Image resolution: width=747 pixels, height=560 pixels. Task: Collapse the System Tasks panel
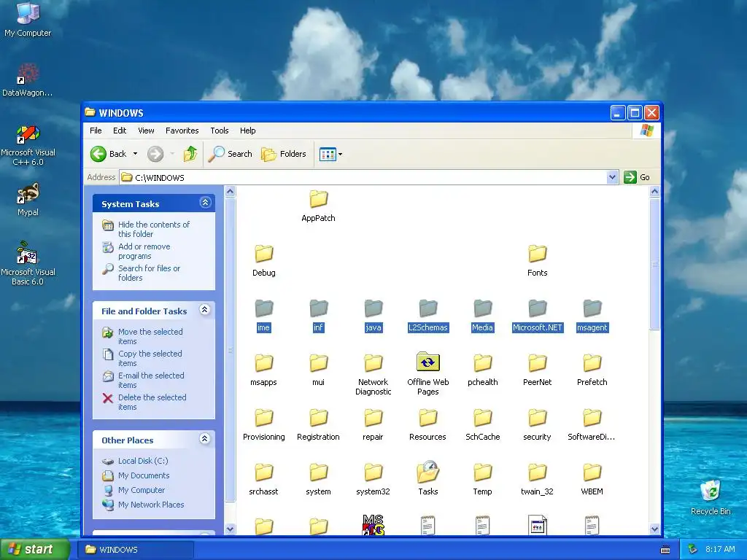pyautogui.click(x=205, y=203)
